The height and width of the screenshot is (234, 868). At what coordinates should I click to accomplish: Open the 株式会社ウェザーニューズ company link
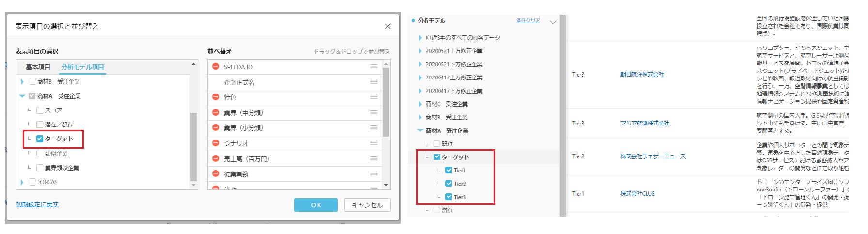coord(653,156)
